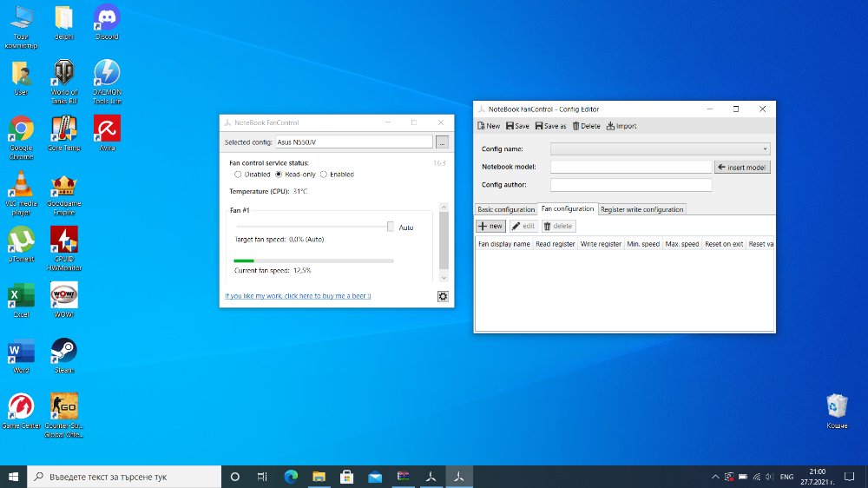Open the WOW! desktop shortcut
868x488 pixels.
pyautogui.click(x=63, y=300)
